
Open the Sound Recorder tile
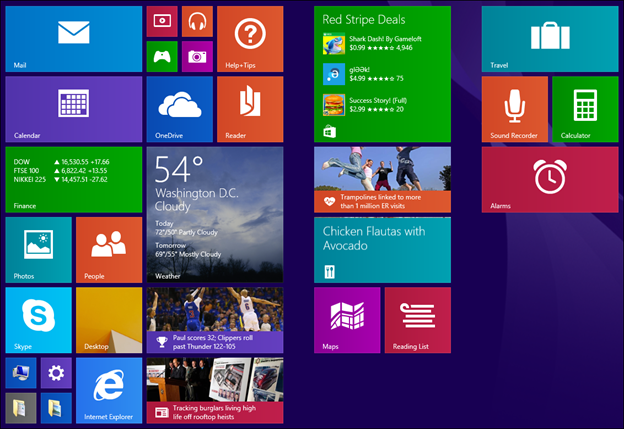515,109
